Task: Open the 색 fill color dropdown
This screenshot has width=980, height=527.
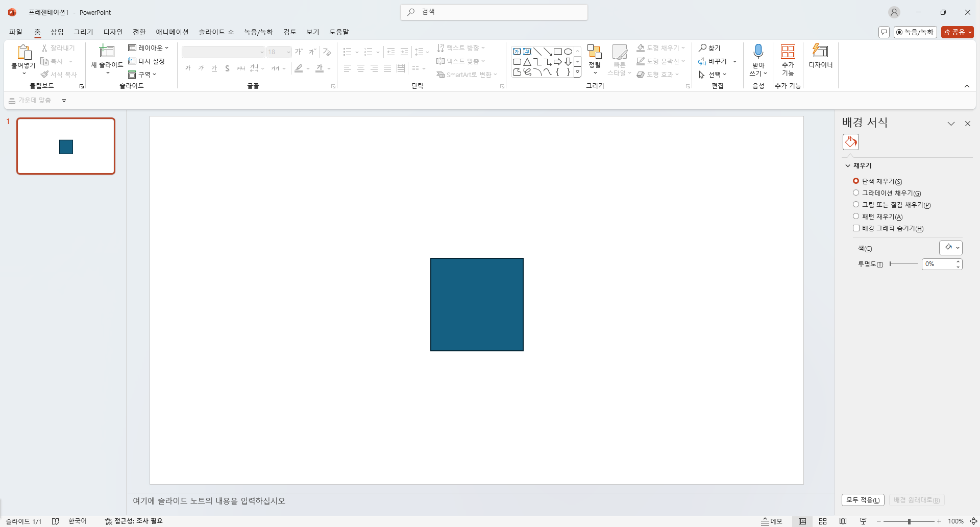Action: pyautogui.click(x=951, y=248)
